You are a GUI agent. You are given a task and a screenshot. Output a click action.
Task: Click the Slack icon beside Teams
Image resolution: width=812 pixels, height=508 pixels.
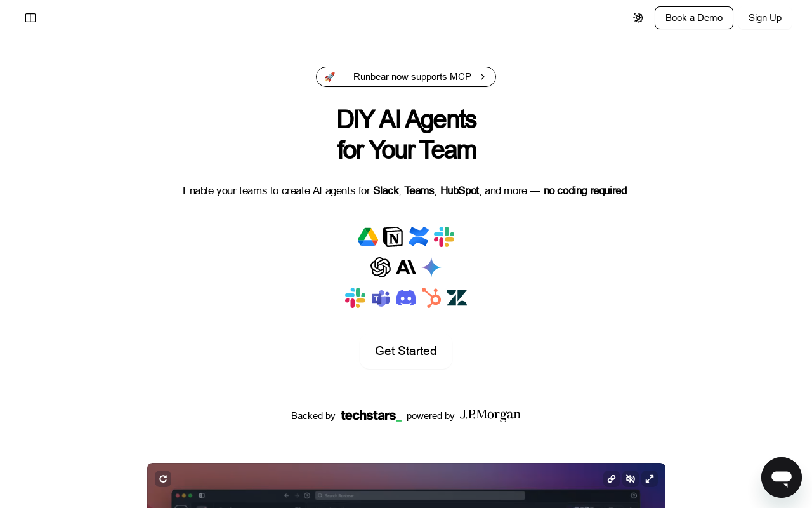tap(355, 298)
